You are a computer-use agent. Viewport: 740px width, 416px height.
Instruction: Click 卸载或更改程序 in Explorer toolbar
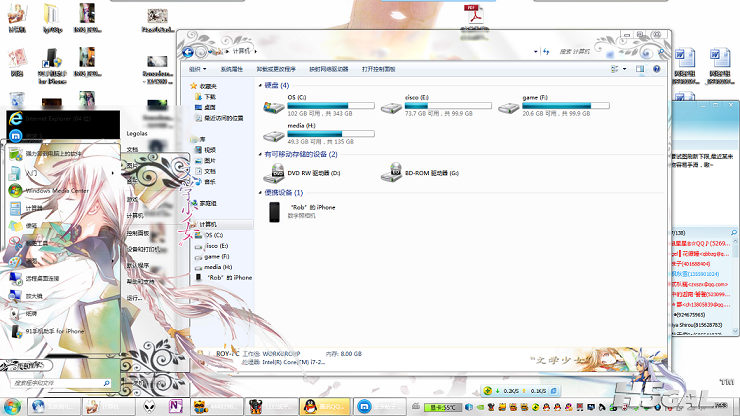tap(276, 69)
